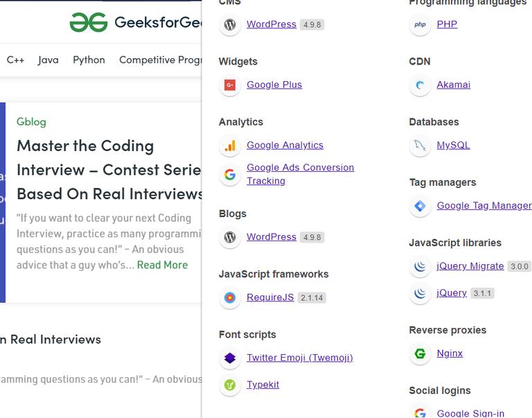
Task: Select the C++ menu item
Action: 16,60
